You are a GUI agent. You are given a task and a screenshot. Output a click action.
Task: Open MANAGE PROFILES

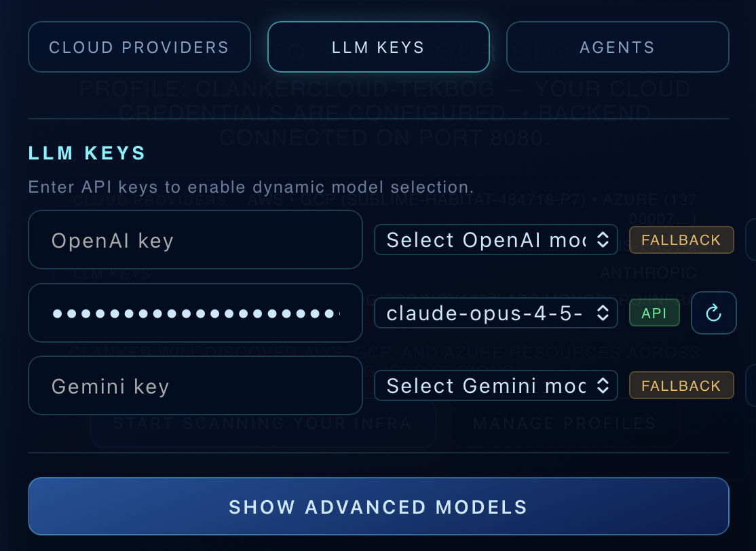565,423
